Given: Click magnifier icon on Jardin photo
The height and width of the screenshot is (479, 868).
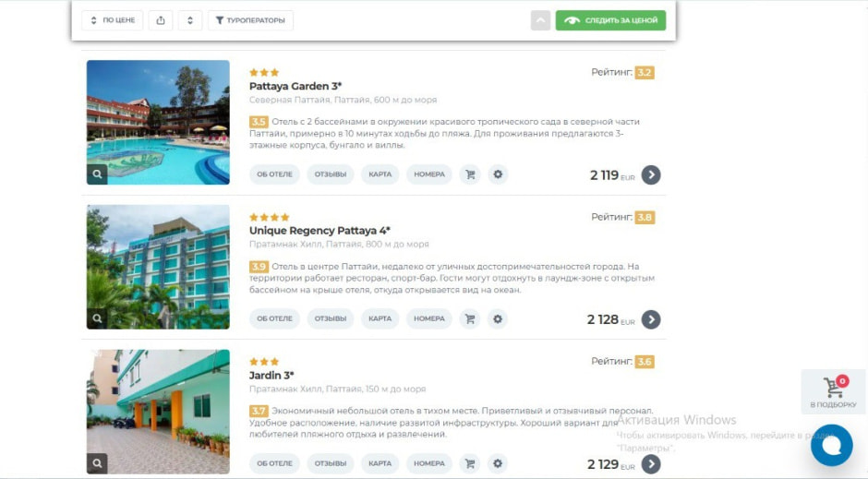Looking at the screenshot, I should [97, 463].
